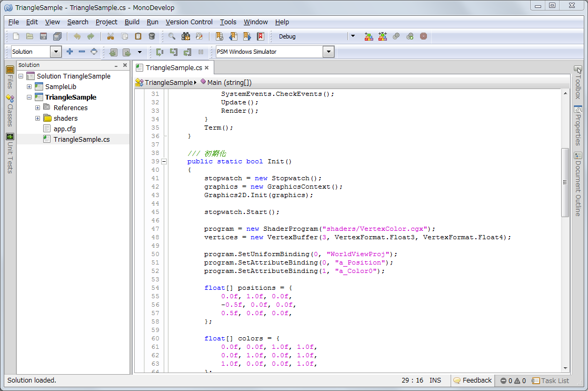Click the Step Over debug icon
The height and width of the screenshot is (391, 588).
160,52
